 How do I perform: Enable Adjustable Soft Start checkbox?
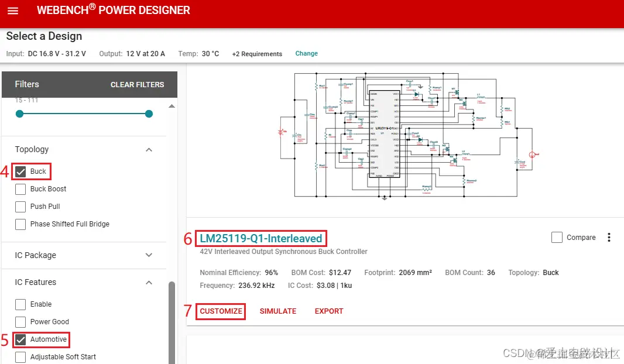[x=20, y=357]
